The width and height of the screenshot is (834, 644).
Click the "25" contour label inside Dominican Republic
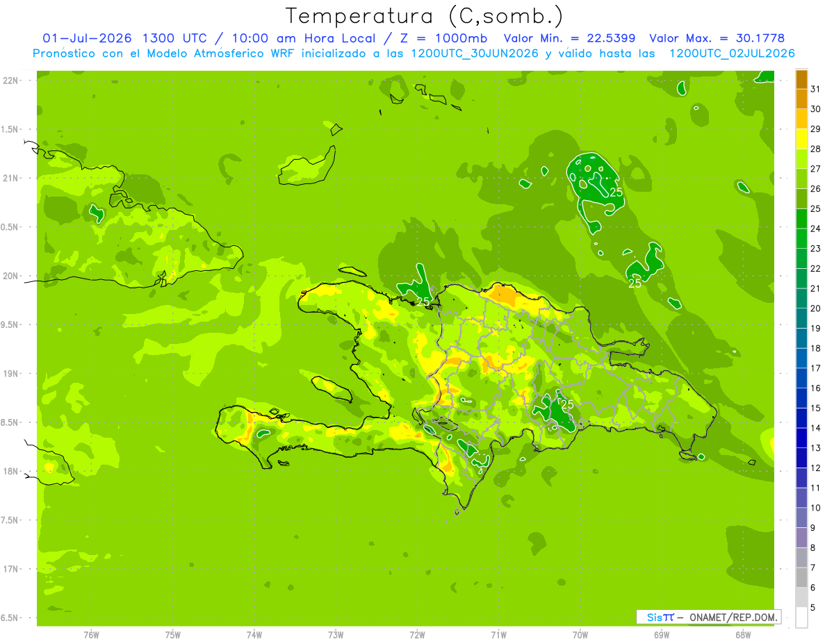tap(567, 404)
